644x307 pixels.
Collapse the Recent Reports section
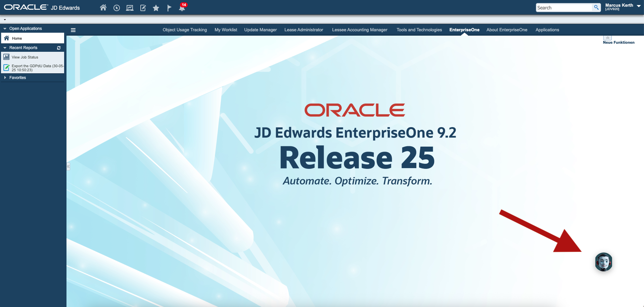pos(5,48)
